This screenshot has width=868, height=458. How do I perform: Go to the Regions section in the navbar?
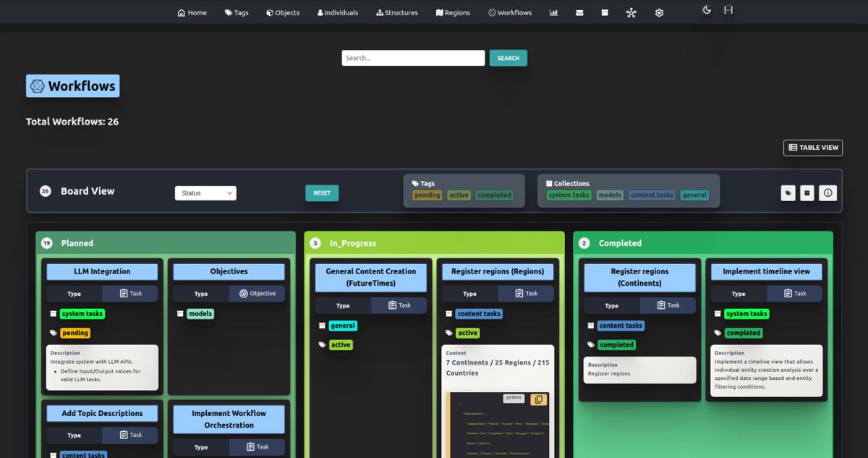pos(452,12)
